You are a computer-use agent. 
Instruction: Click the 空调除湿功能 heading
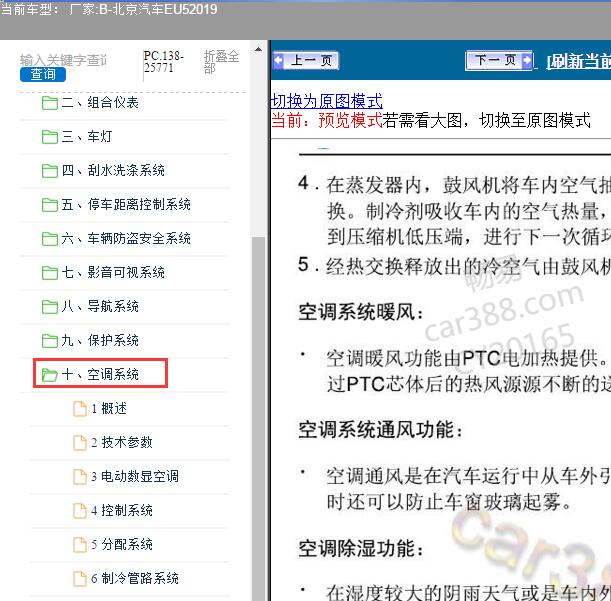click(361, 549)
